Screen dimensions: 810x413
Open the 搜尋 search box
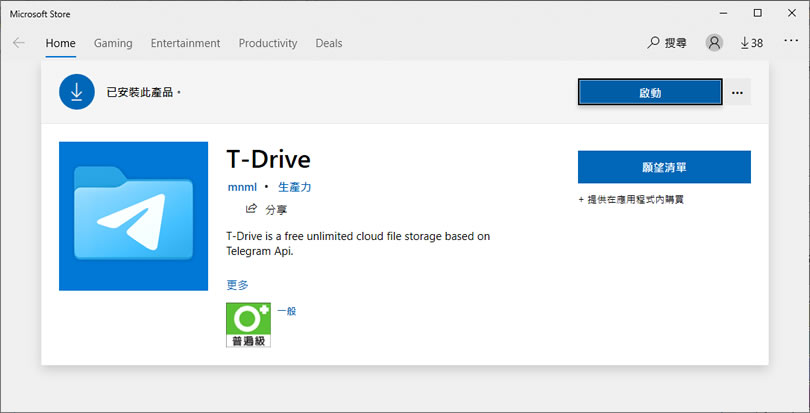(x=667, y=43)
